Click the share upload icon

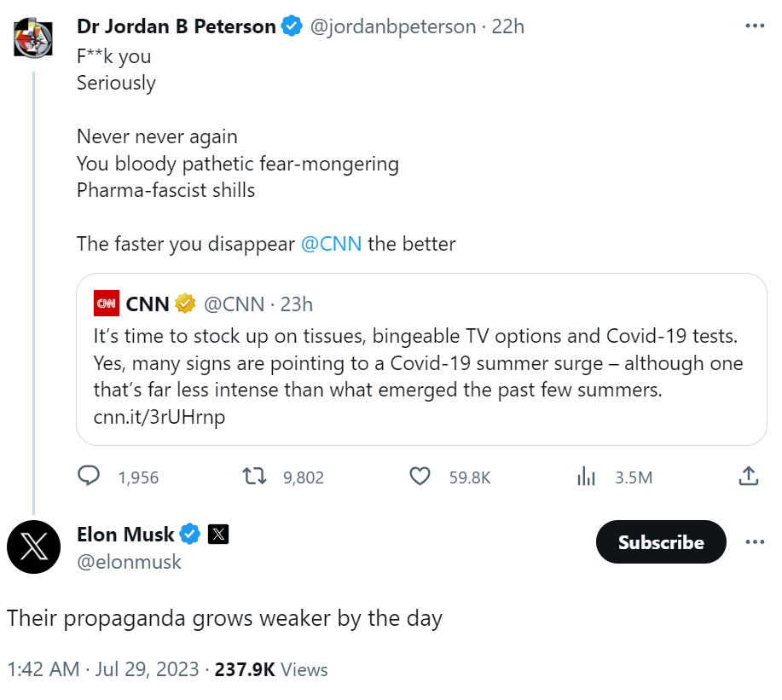click(748, 476)
